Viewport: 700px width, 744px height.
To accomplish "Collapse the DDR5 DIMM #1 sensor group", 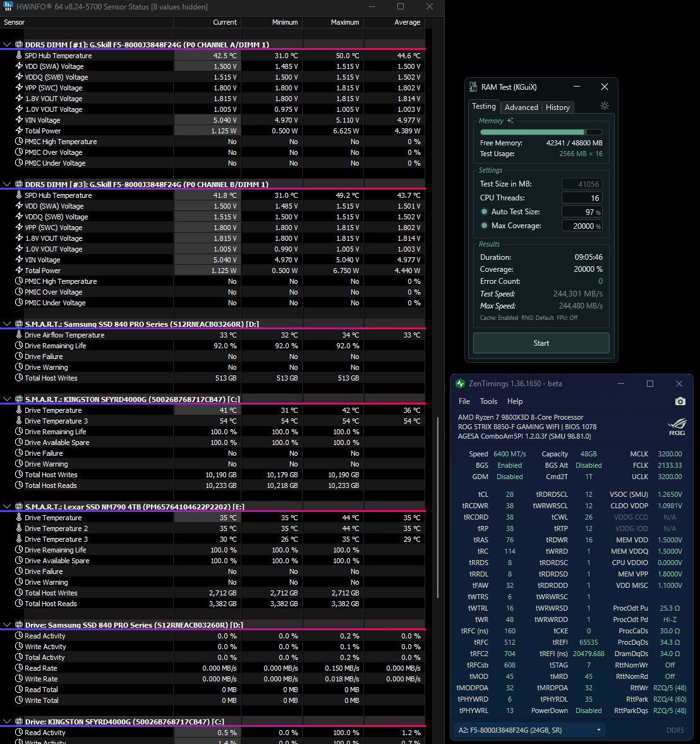I will (7, 44).
